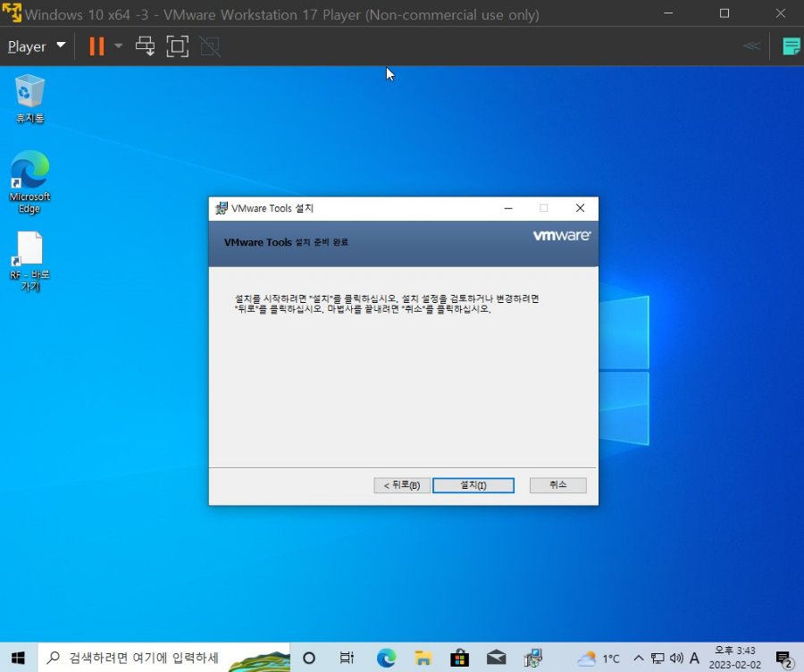Open the notification center icon

pos(783,659)
